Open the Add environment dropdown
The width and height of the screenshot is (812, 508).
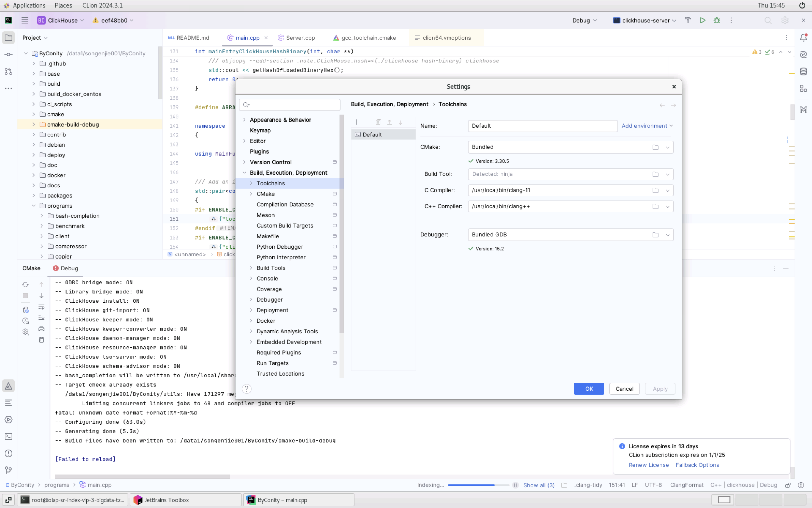(x=647, y=126)
